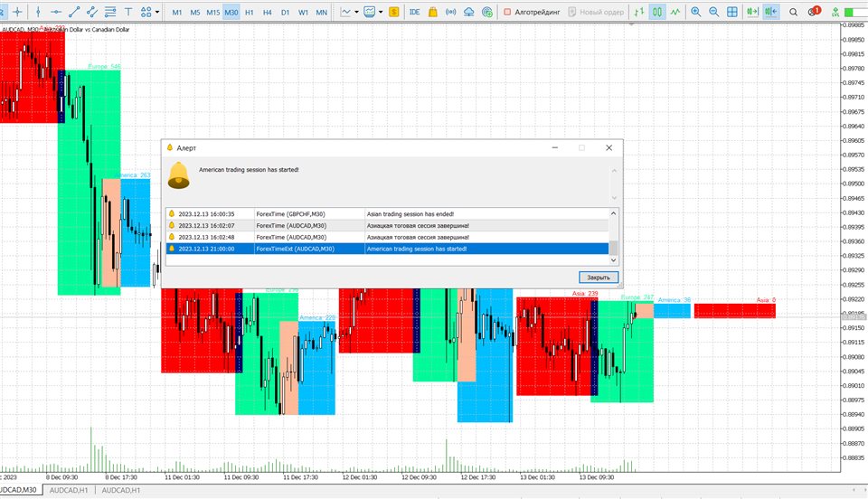Click the Asia: 239 session label
868x499 pixels.
click(585, 293)
